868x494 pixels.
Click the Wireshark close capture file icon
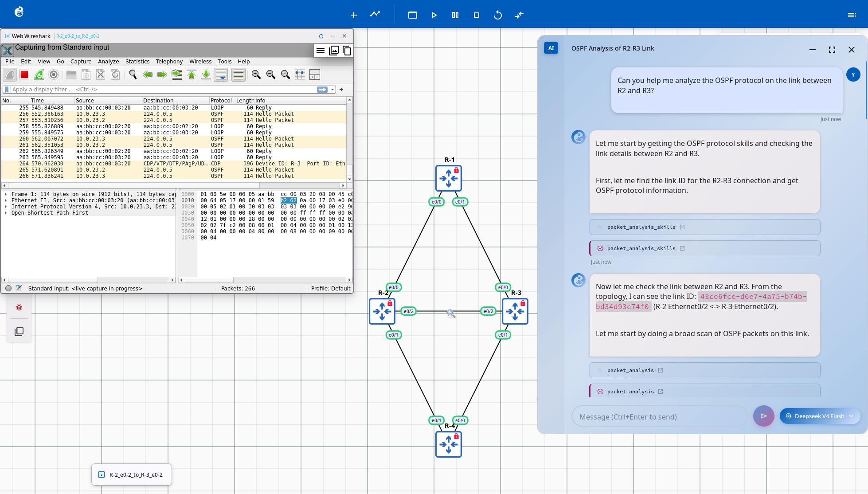point(101,74)
